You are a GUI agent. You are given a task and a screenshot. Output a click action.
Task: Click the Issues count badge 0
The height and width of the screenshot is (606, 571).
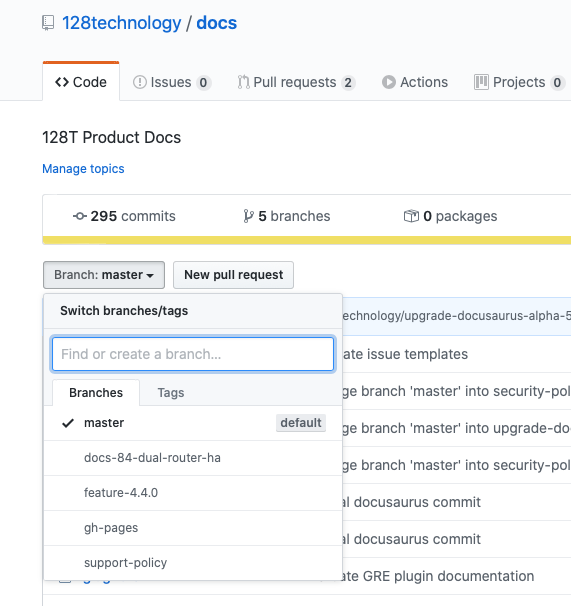[203, 82]
